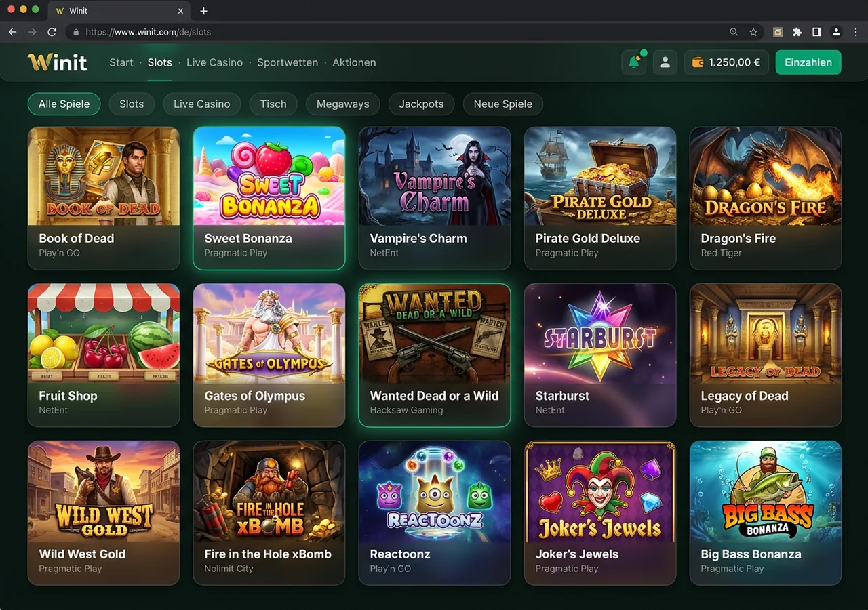868x610 pixels.
Task: Show Neue Spiele filter
Action: pos(503,104)
